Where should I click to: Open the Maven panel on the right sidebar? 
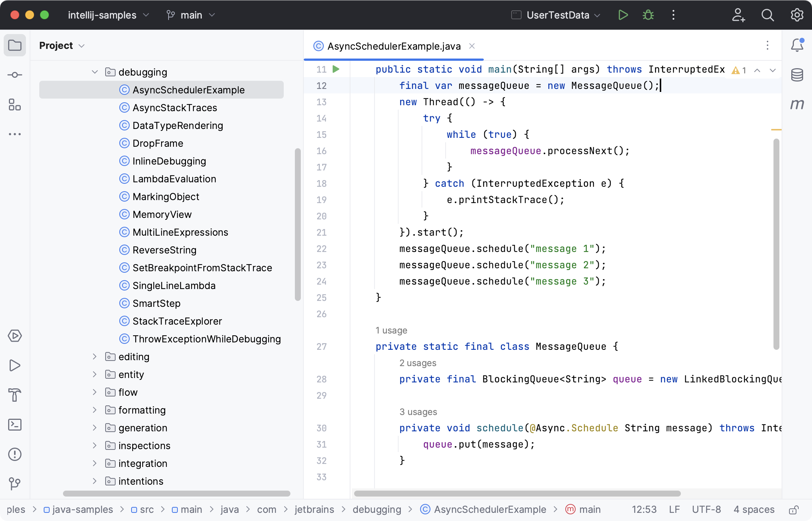tap(797, 105)
